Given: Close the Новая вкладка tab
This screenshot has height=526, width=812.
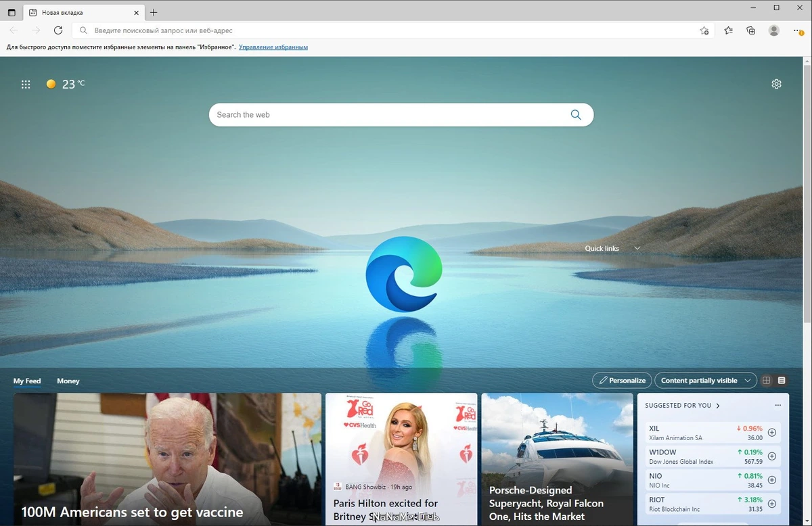Looking at the screenshot, I should (x=136, y=12).
